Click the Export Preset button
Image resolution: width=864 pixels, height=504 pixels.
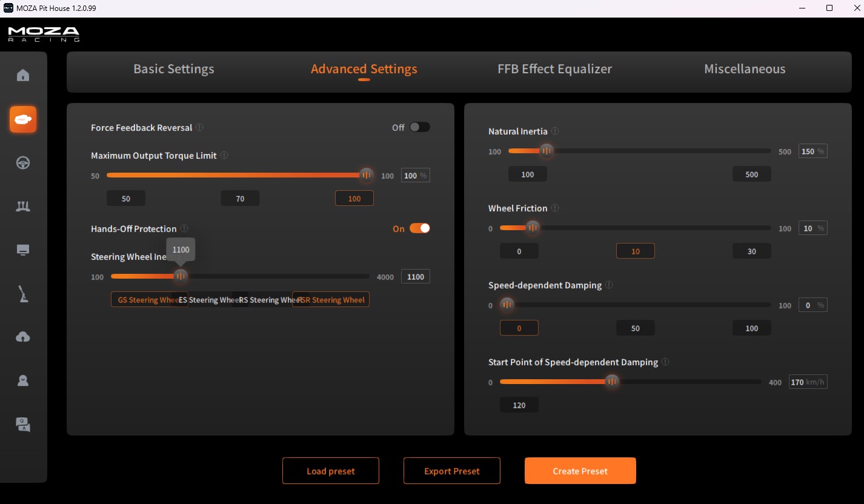pos(452,471)
